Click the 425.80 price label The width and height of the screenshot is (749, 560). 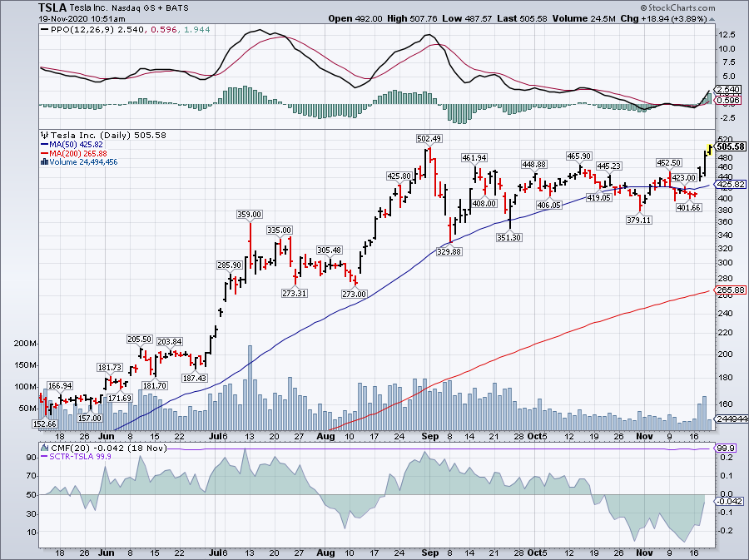pos(399,176)
